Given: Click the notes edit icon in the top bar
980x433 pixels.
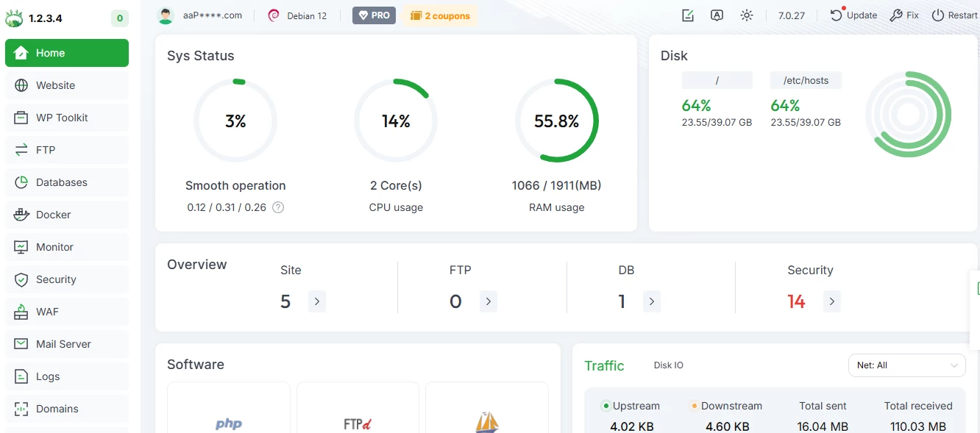Looking at the screenshot, I should (x=688, y=15).
